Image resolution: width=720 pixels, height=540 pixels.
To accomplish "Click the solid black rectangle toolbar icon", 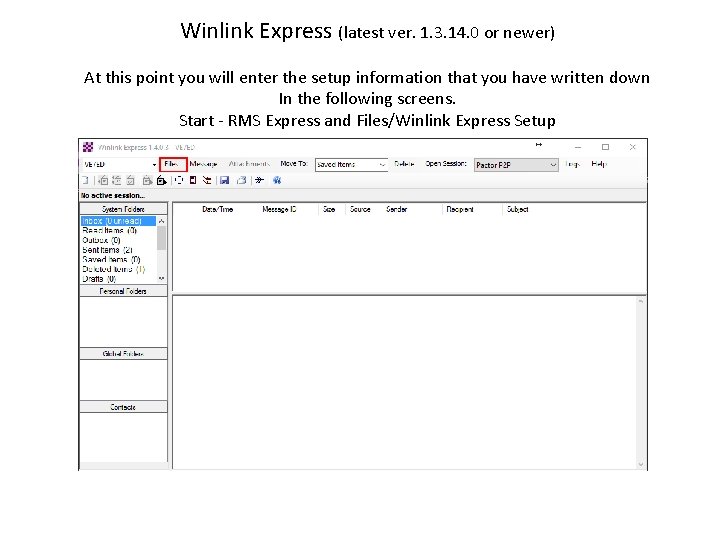I will (193, 180).
